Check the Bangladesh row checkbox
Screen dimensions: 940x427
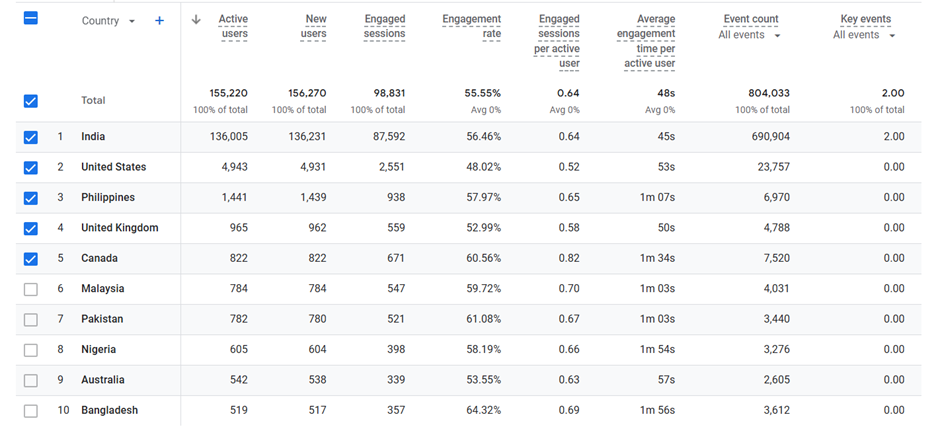click(x=30, y=411)
